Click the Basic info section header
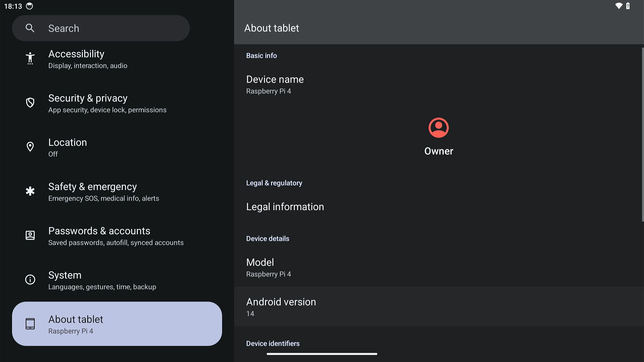This screenshot has height=362, width=644. point(261,56)
